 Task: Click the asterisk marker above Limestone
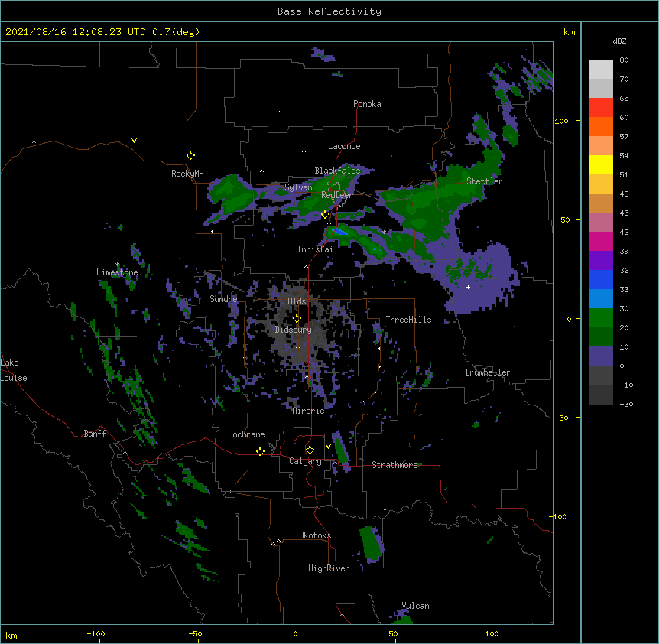click(117, 265)
